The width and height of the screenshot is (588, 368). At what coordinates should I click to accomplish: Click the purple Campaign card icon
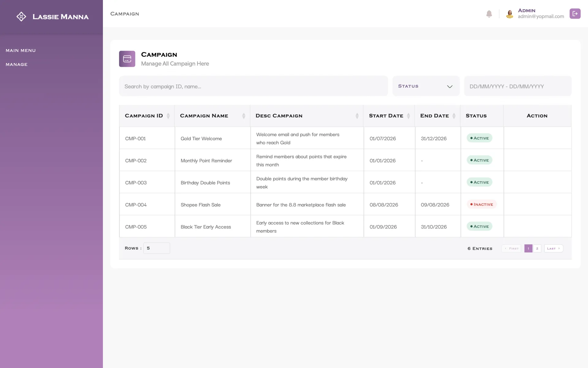point(127,59)
